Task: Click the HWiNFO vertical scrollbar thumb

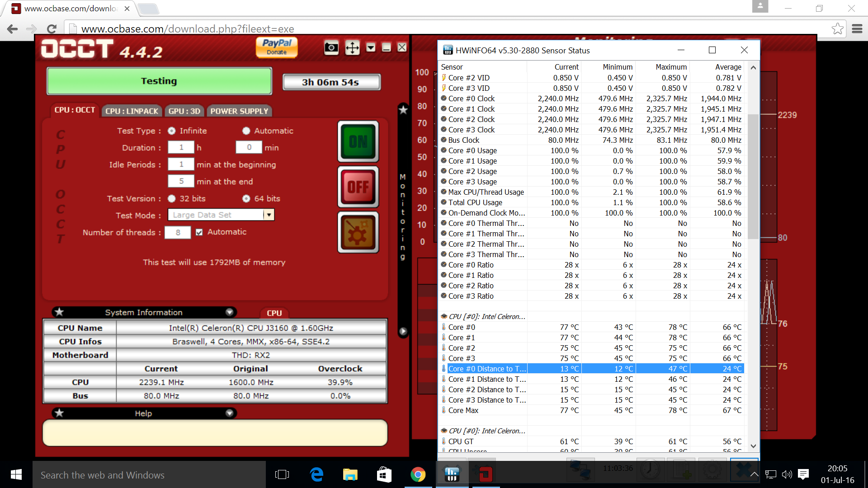Action: 753,176
